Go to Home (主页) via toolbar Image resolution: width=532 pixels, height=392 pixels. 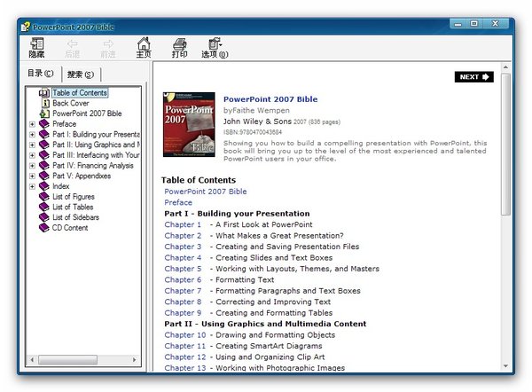144,48
